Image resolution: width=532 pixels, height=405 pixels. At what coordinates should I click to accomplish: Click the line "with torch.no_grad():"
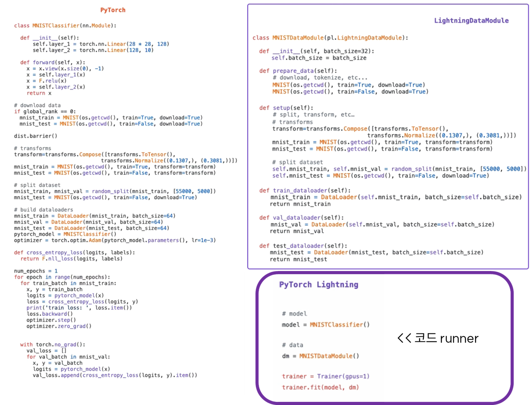(53, 345)
